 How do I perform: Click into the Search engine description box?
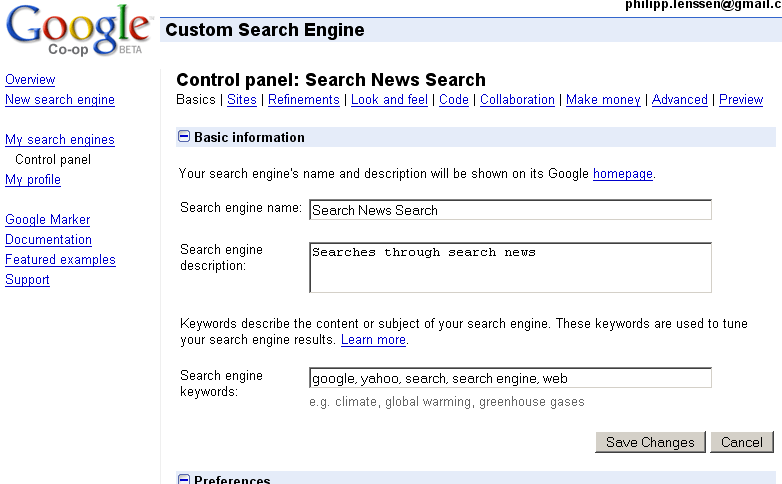coord(510,268)
